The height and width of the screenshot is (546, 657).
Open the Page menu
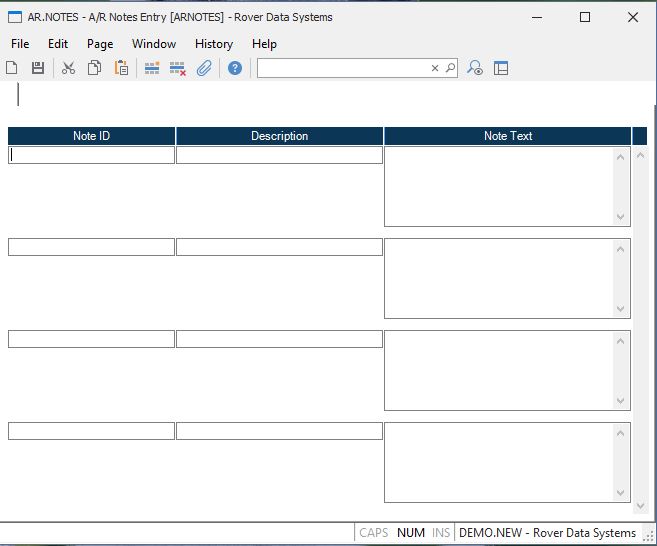point(100,44)
